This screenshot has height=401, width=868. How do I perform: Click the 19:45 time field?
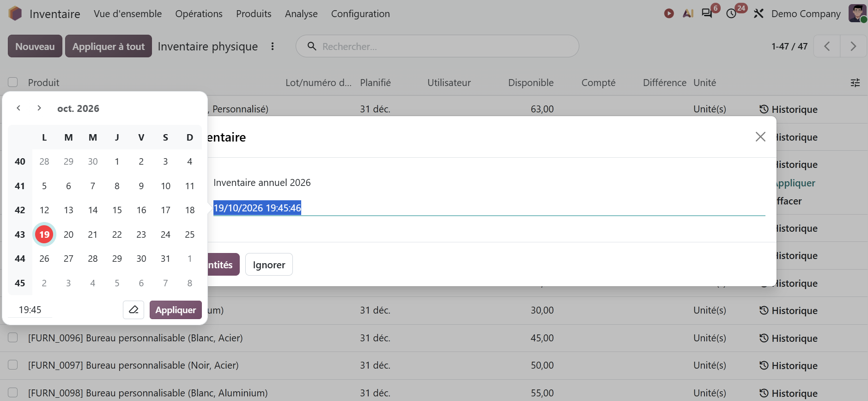[x=30, y=310]
